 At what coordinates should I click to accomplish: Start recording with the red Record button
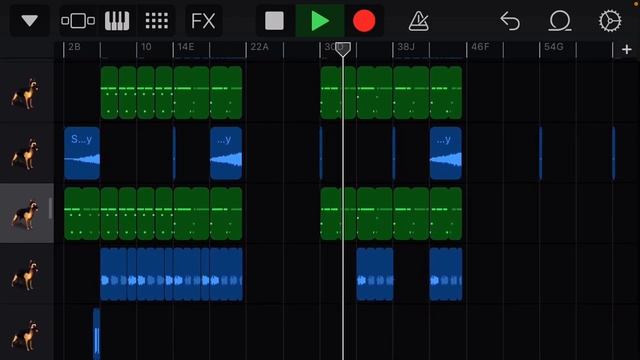coord(364,20)
